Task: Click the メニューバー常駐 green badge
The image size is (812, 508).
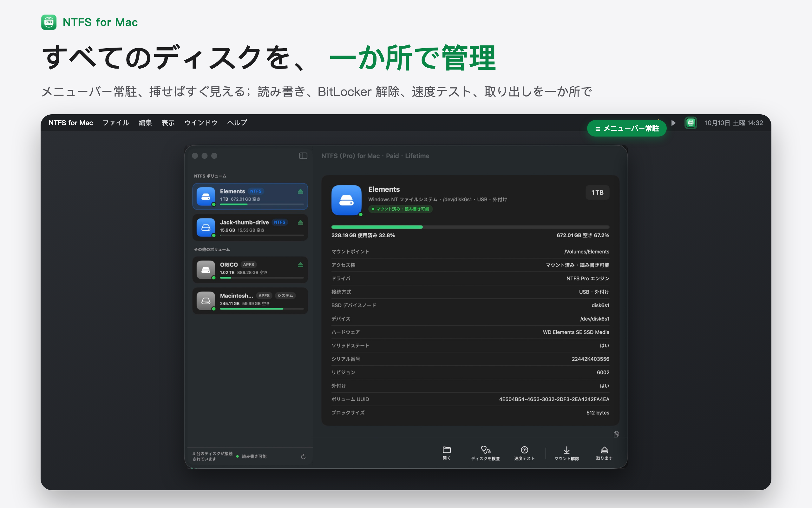Action: (x=626, y=128)
